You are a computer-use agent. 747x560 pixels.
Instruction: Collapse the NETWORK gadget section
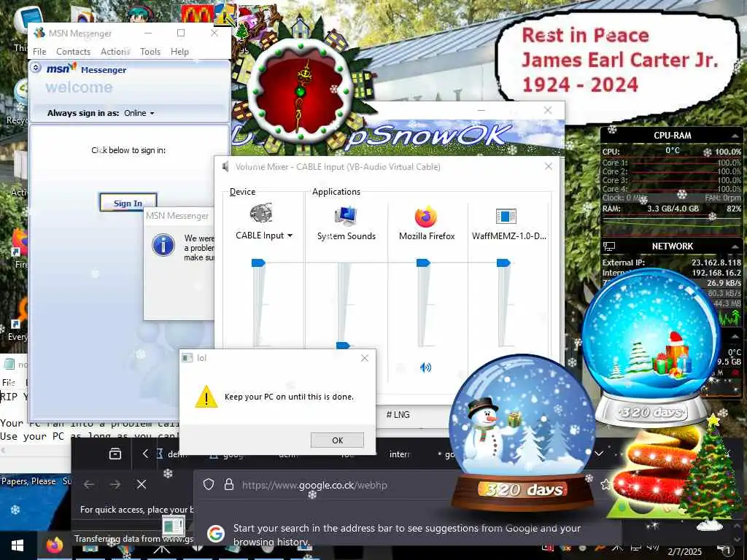(x=735, y=246)
